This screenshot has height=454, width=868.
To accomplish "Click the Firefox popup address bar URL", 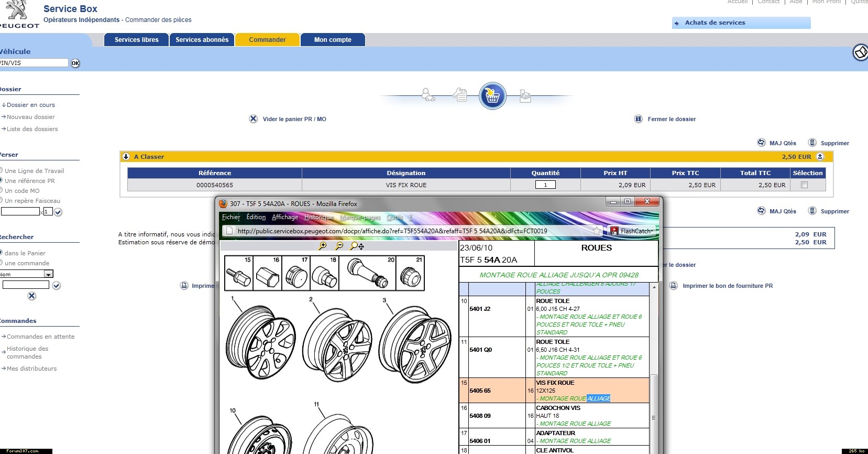I will pos(392,231).
